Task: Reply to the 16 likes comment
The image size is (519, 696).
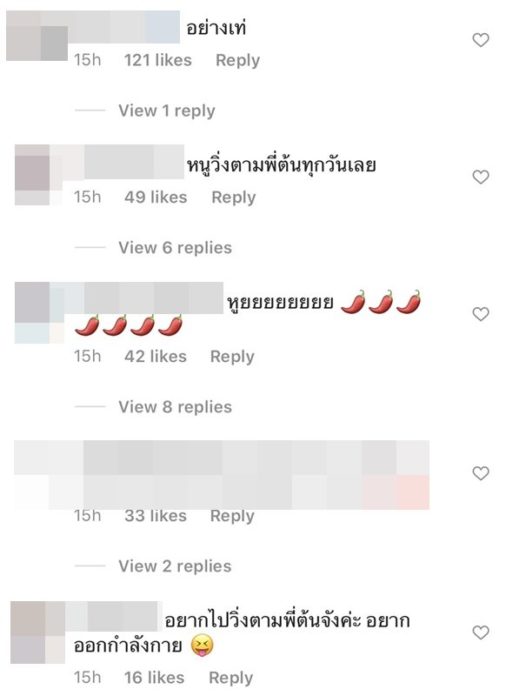Action: 231,678
